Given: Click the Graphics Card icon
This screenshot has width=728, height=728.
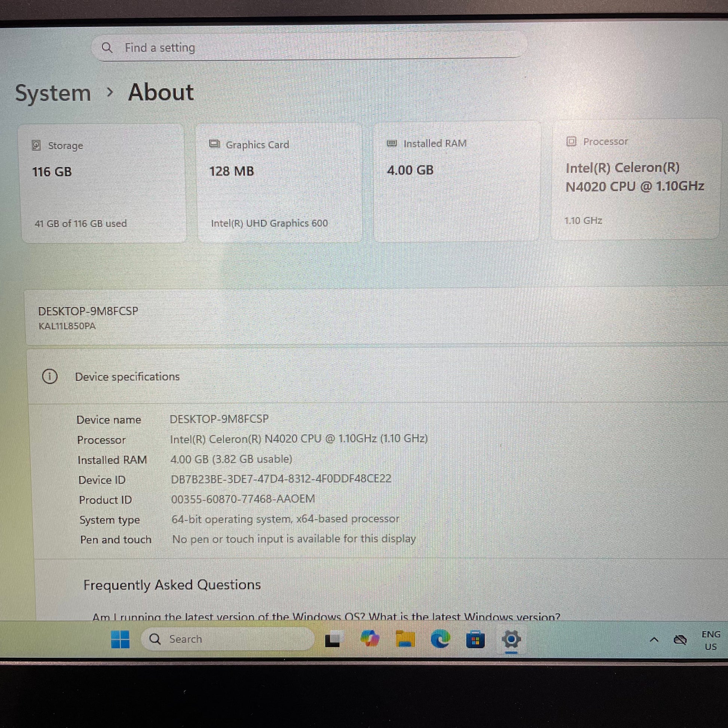Looking at the screenshot, I should [214, 144].
